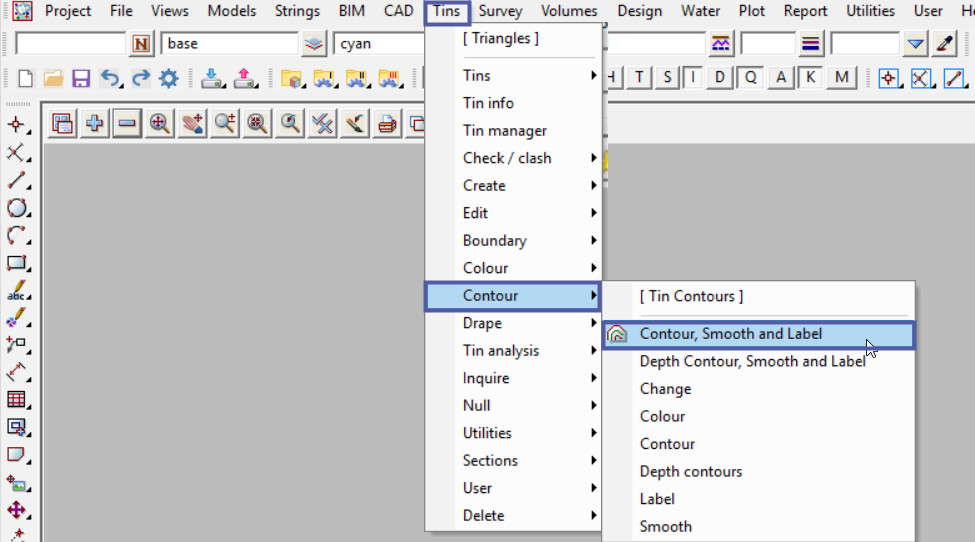Viewport: 975px width, 542px height.
Task: Click the Undo arrow icon
Action: coord(110,79)
